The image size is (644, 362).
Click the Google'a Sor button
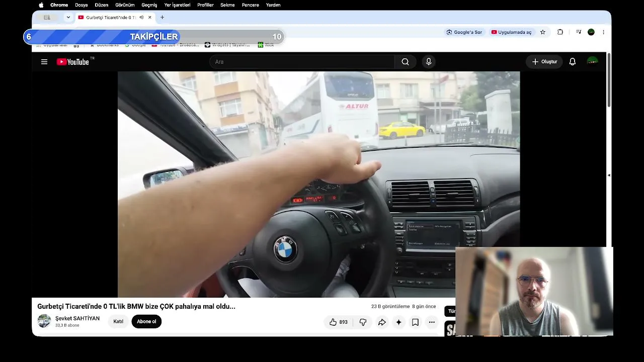[464, 32]
